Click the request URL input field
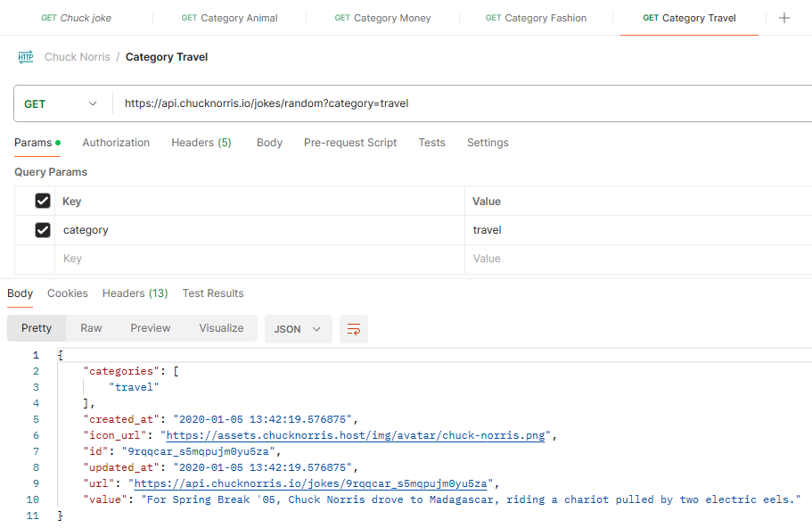812x528 pixels. [x=461, y=103]
